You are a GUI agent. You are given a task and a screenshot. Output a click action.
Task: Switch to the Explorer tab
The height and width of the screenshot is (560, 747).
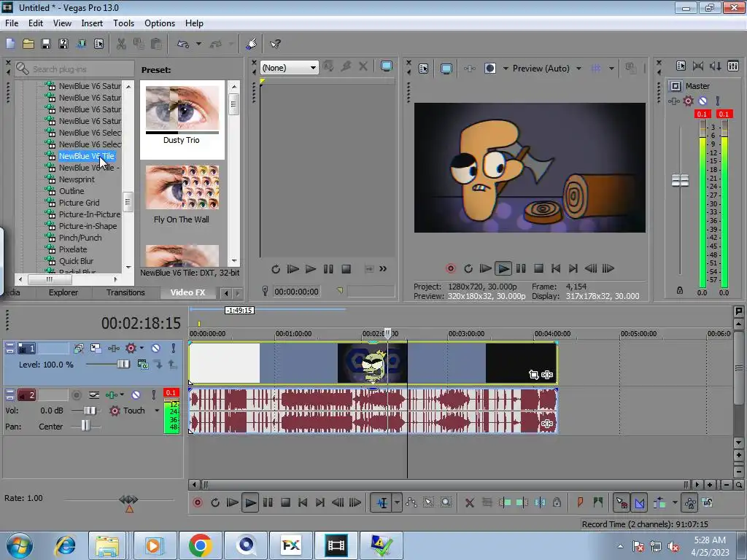point(63,292)
